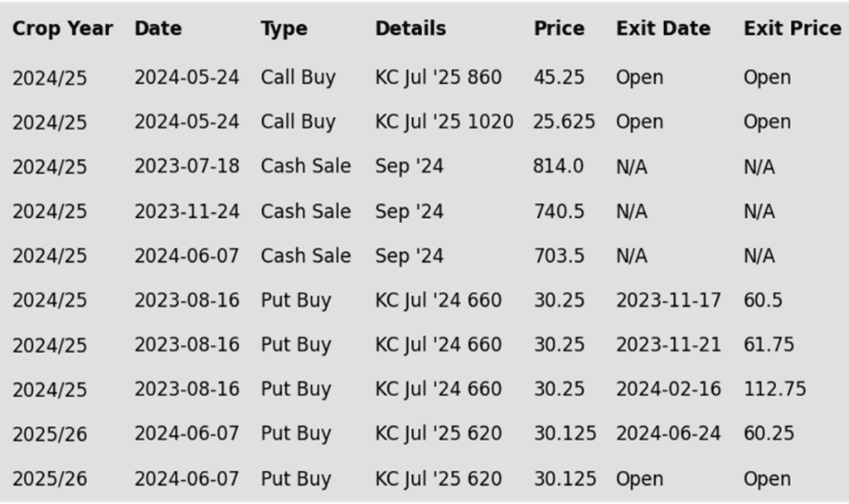Click the Type column header
Viewport: 849px width, 504px height.
(x=284, y=29)
